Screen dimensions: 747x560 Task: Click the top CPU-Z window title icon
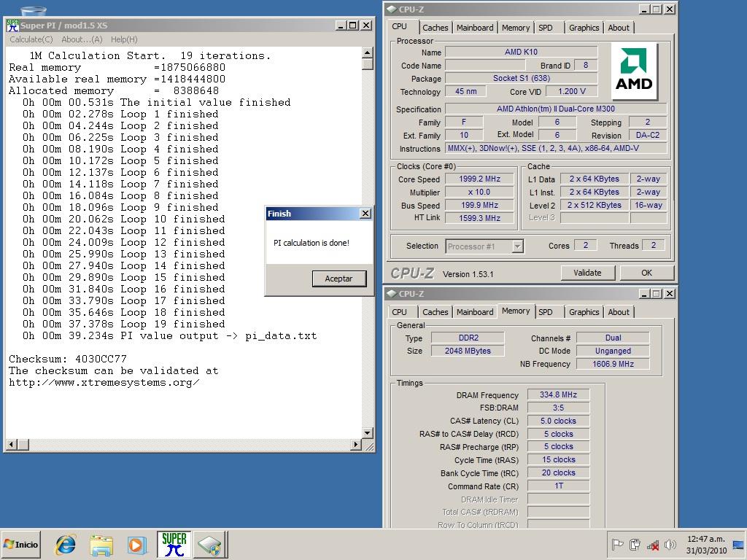[392, 9]
